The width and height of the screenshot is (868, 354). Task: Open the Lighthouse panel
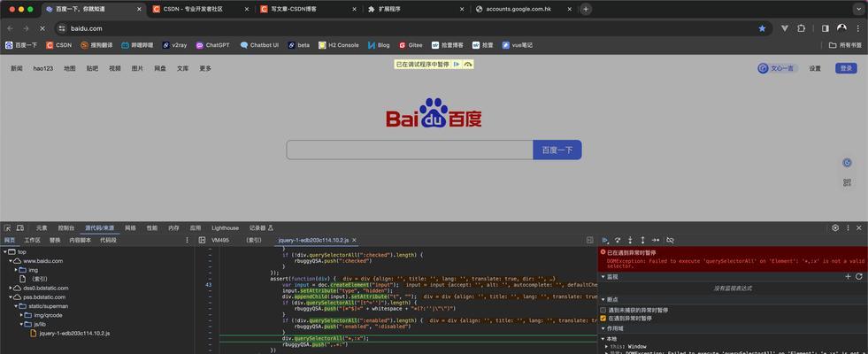click(x=226, y=227)
